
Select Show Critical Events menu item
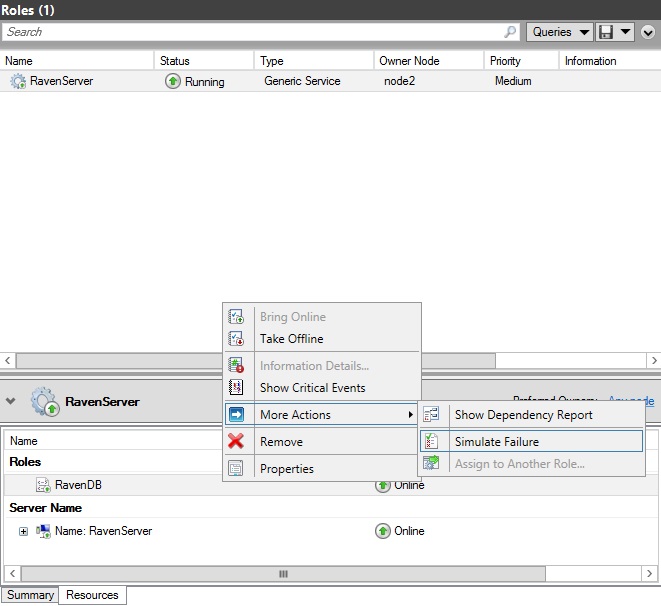322,387
